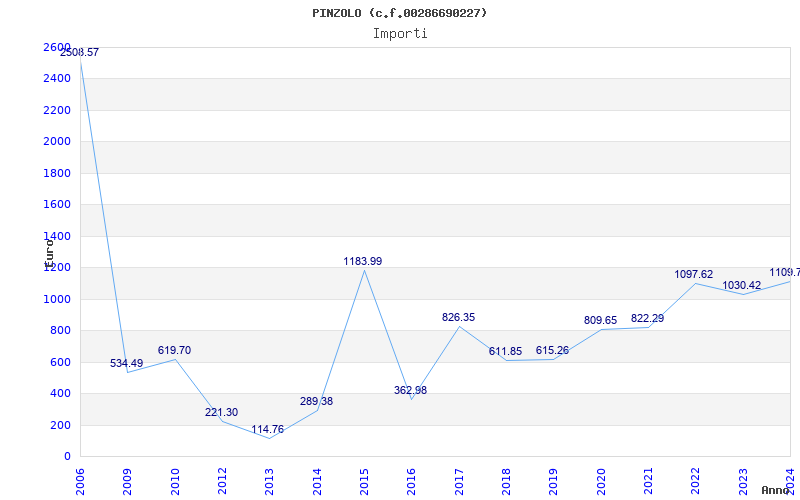Click y-axis tick 2400
The width and height of the screenshot is (800, 500).
pos(57,79)
